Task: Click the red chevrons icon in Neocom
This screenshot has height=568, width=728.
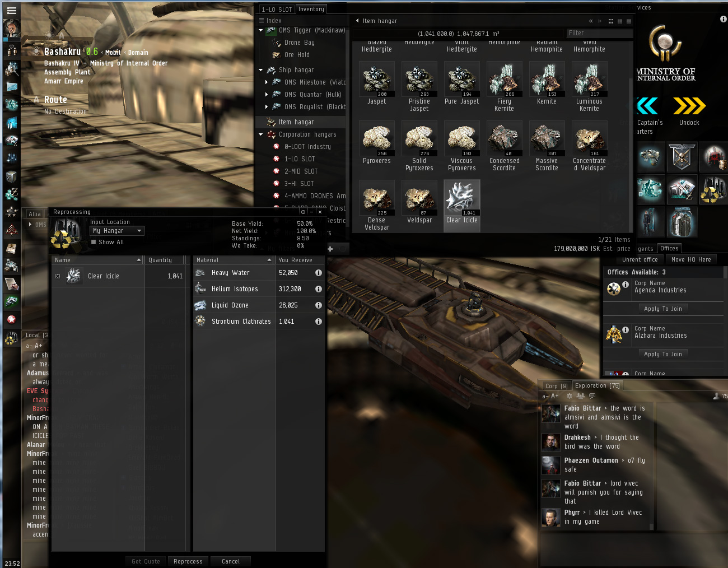Action: click(x=12, y=230)
